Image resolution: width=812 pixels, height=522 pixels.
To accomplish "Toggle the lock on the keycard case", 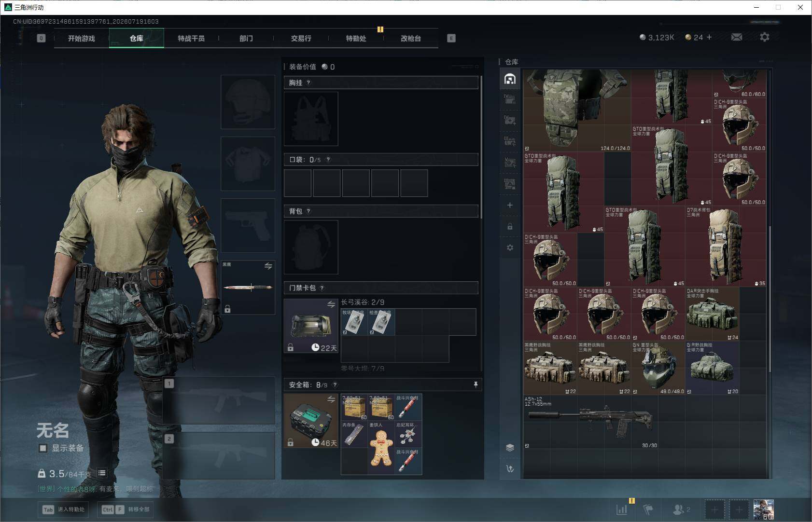I will coord(290,348).
